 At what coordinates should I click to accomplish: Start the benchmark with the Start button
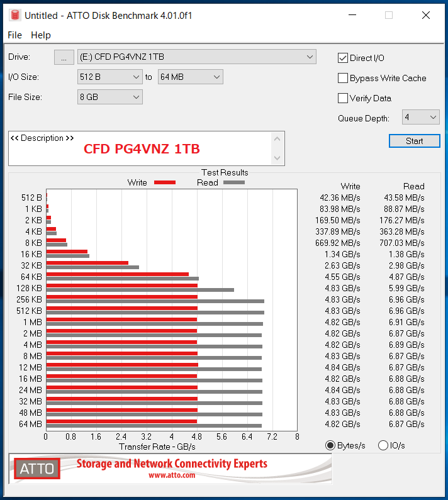point(414,141)
